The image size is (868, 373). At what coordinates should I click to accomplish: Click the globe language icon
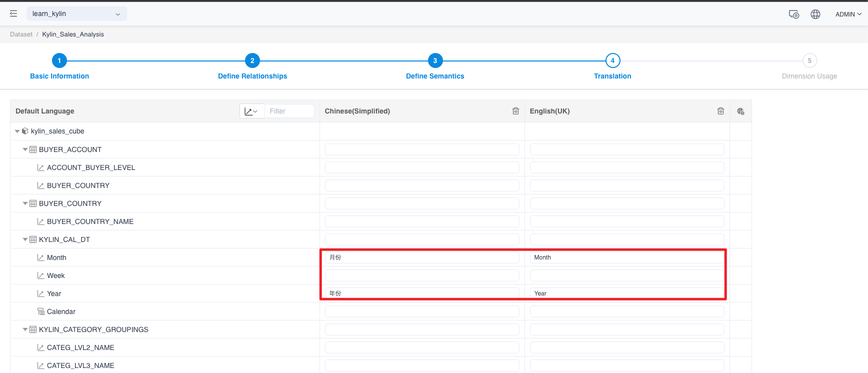[815, 14]
